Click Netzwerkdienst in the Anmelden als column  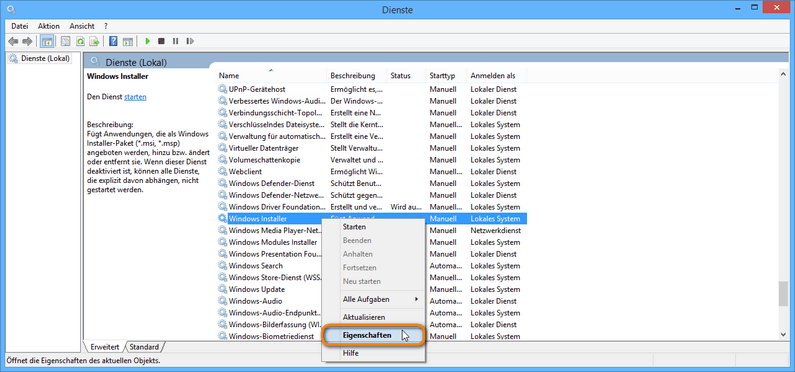tap(495, 231)
